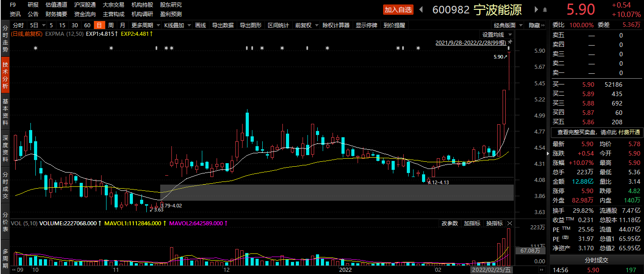
Task: Open the 更多周期 dropdown
Action: click(x=145, y=25)
